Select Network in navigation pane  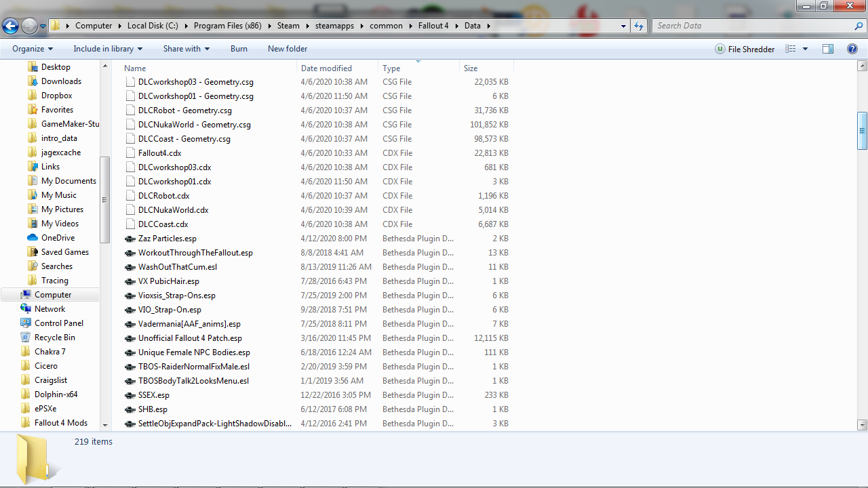[x=50, y=308]
